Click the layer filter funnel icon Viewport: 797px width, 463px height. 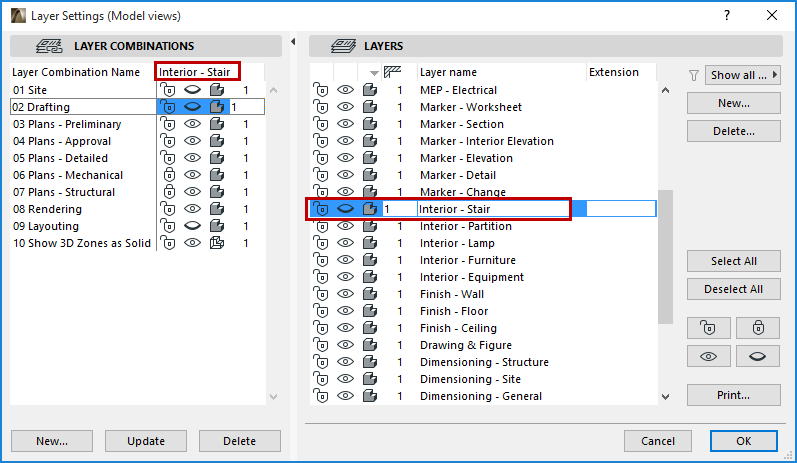click(x=695, y=75)
